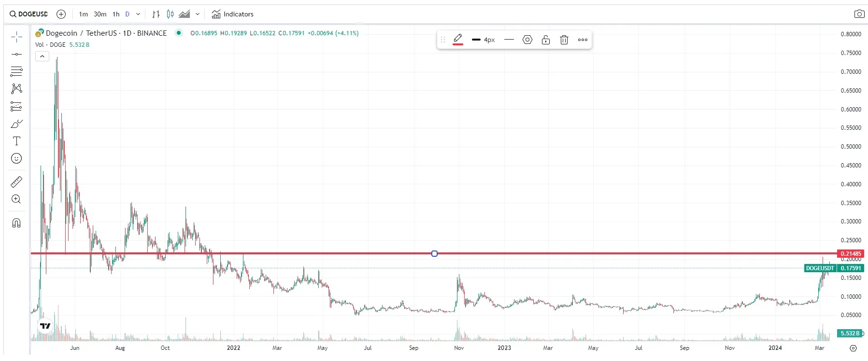
Task: Click the horizontal line's square anchor handle
Action: [x=434, y=253]
